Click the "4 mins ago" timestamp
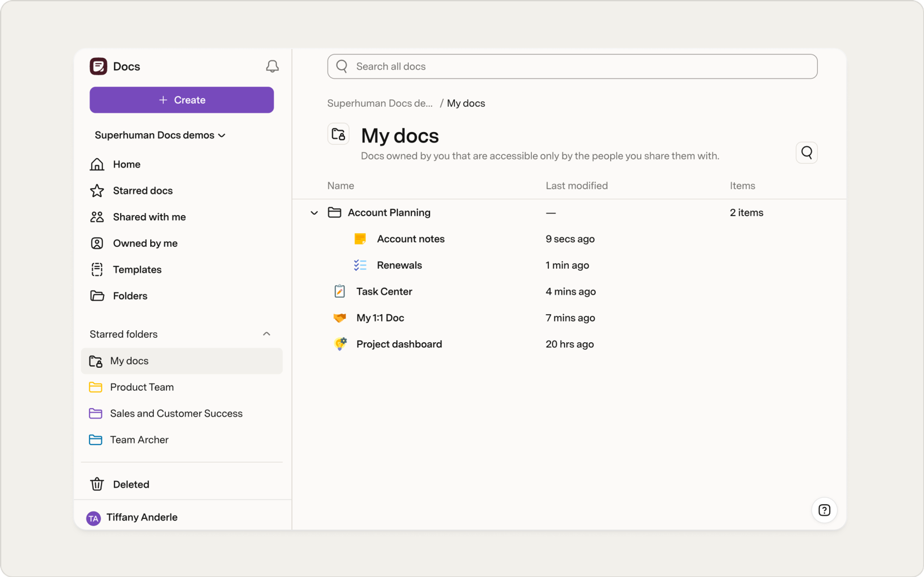924x577 pixels. (x=571, y=292)
